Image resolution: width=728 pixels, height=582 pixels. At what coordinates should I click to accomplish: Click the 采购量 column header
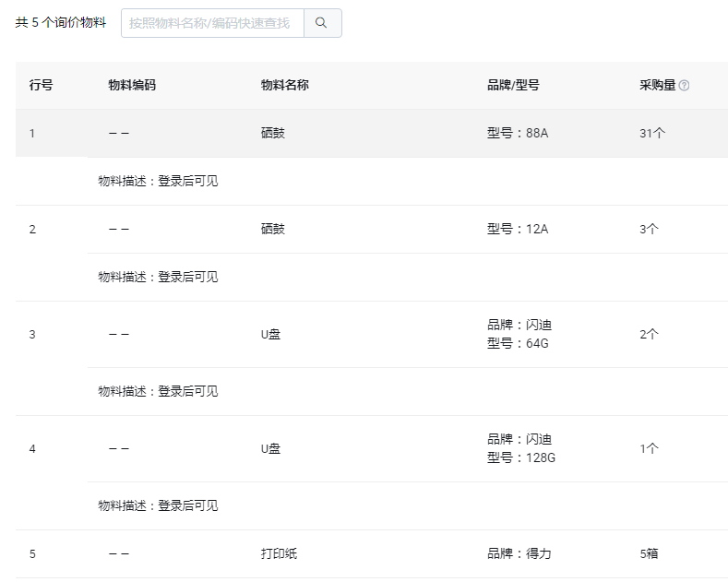[x=658, y=85]
